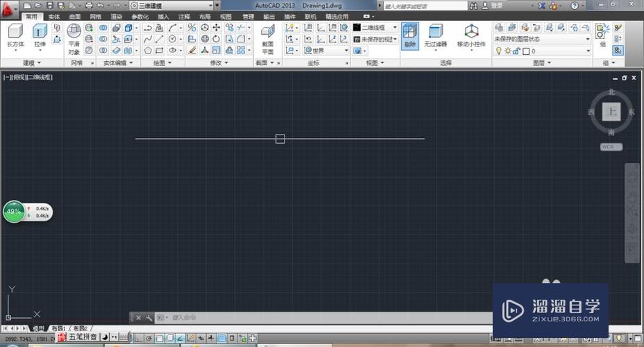Click the percent-style scale icon in 修改 panel
Screen dimensions: 644x347
[x=192, y=28]
